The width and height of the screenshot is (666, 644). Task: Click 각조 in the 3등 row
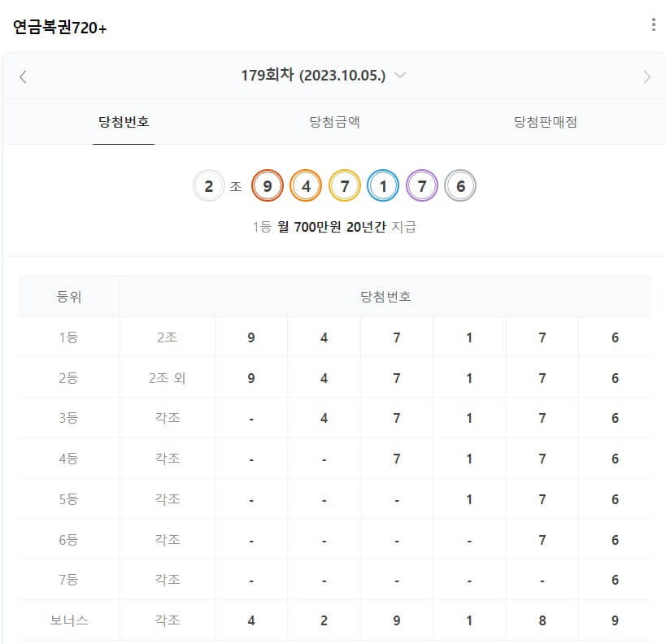point(168,418)
